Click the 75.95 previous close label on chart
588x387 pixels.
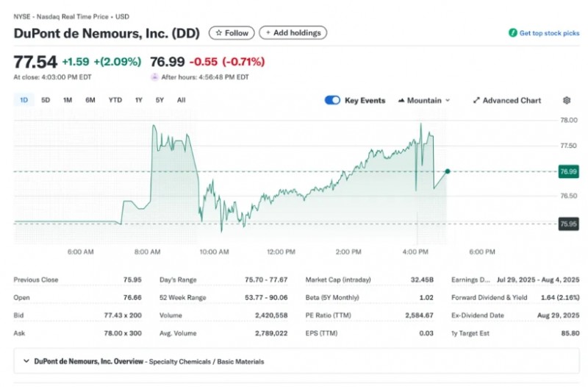(x=568, y=224)
